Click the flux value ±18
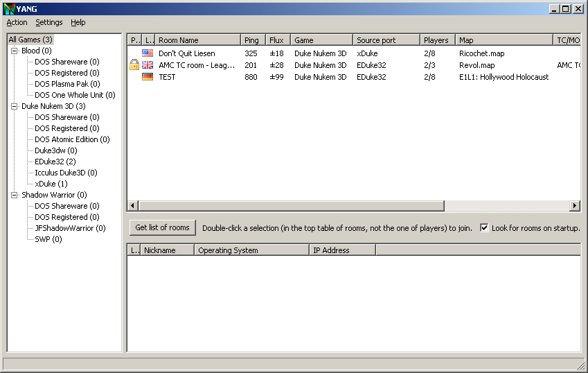Image resolution: width=588 pixels, height=373 pixels. click(x=276, y=53)
